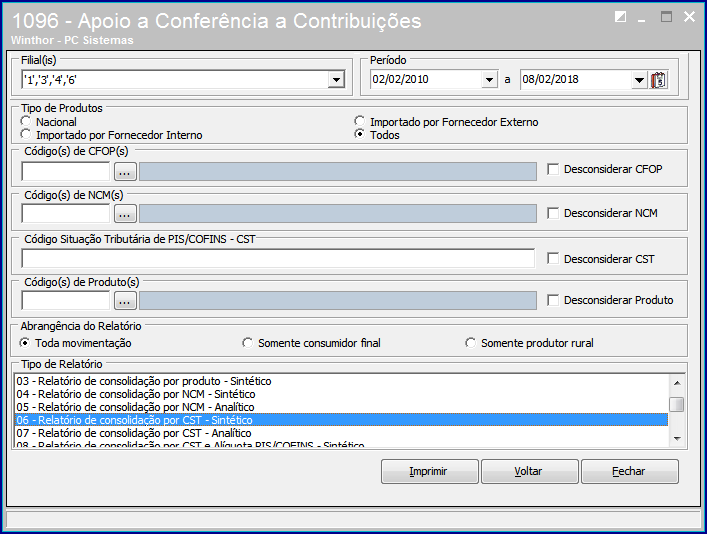Select report 03 consolidação por produto Sintético

pyautogui.click(x=341, y=381)
